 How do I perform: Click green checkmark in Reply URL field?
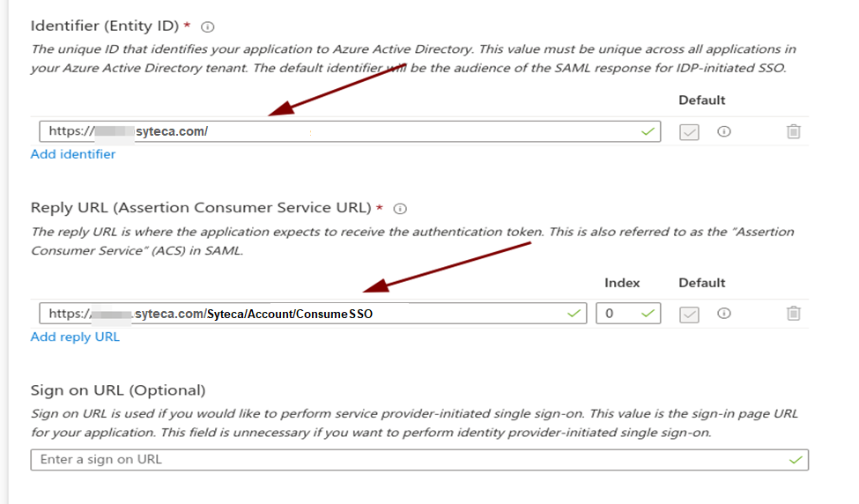pos(574,314)
